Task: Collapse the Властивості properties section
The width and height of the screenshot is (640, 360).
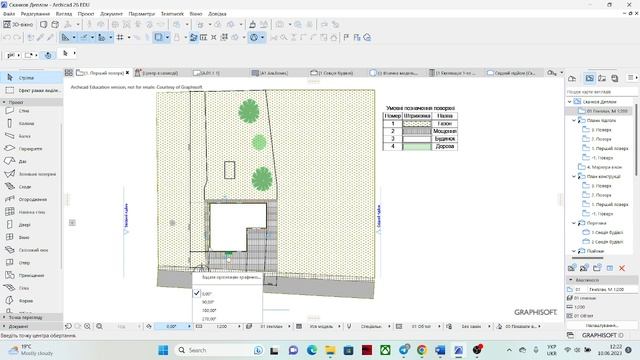Action: (571, 280)
